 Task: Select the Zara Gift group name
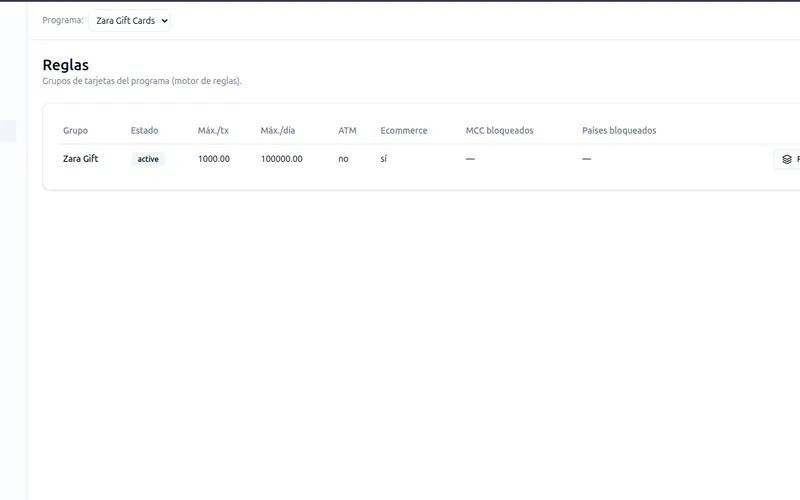tap(81, 159)
